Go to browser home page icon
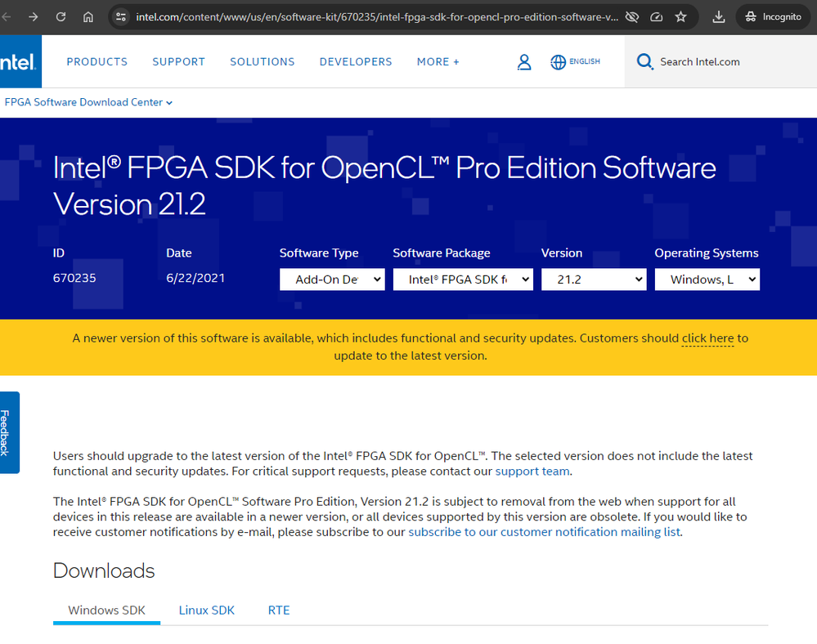Image resolution: width=817 pixels, height=644 pixels. click(88, 17)
